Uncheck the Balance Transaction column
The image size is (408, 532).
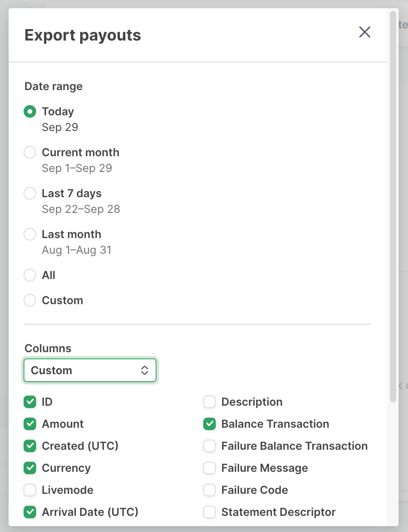[210, 424]
